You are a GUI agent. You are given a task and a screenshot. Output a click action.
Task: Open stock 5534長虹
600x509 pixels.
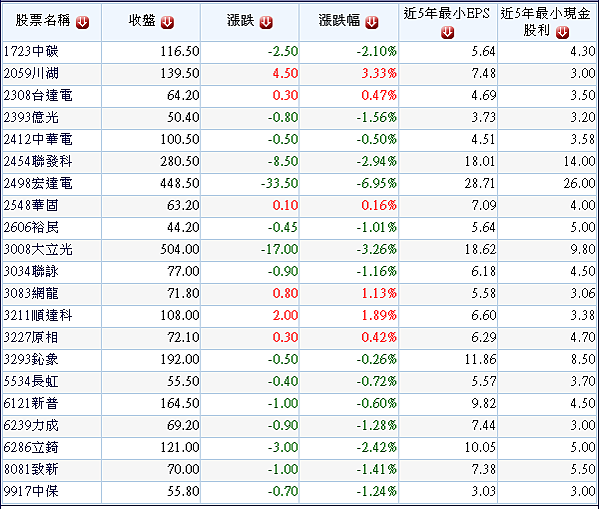point(31,381)
